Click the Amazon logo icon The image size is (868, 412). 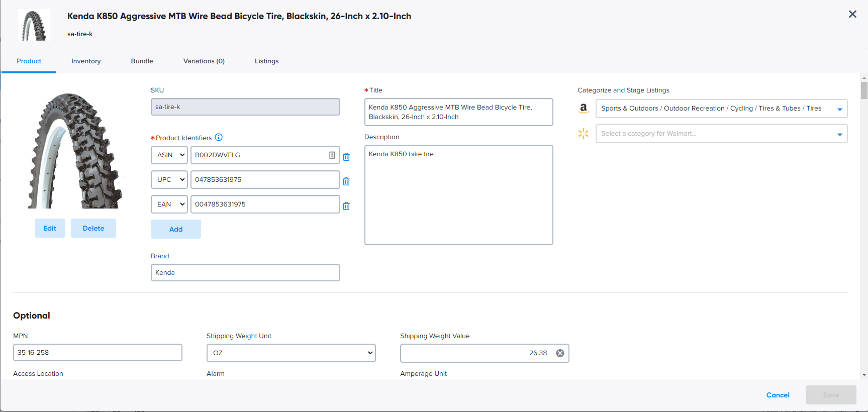(584, 108)
